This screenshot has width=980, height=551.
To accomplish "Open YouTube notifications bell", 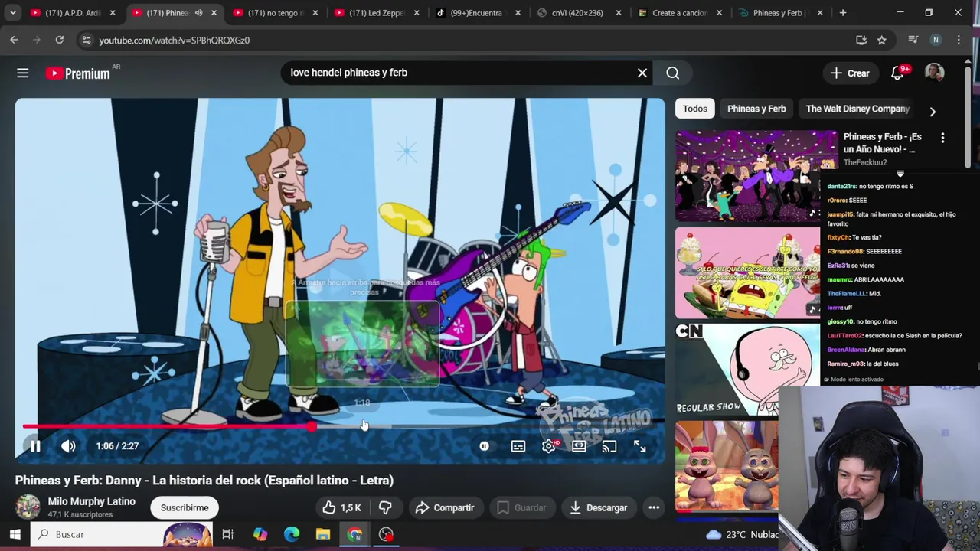I will (x=898, y=73).
